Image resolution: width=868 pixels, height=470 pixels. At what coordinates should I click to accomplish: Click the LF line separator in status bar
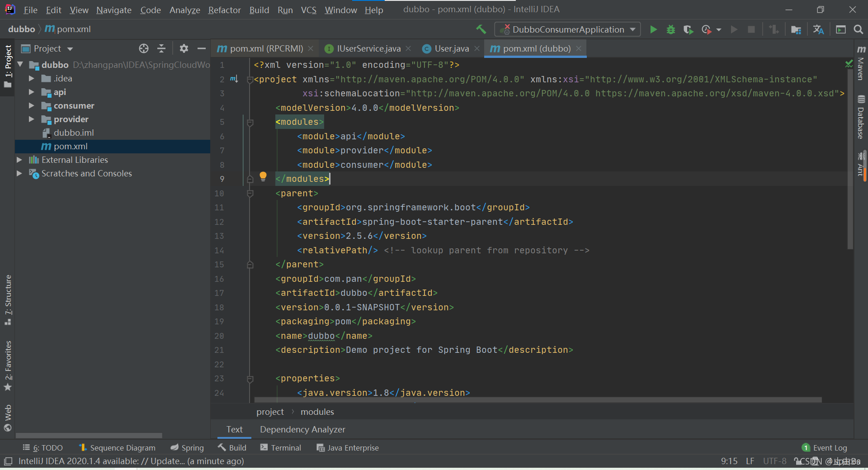tap(750, 461)
